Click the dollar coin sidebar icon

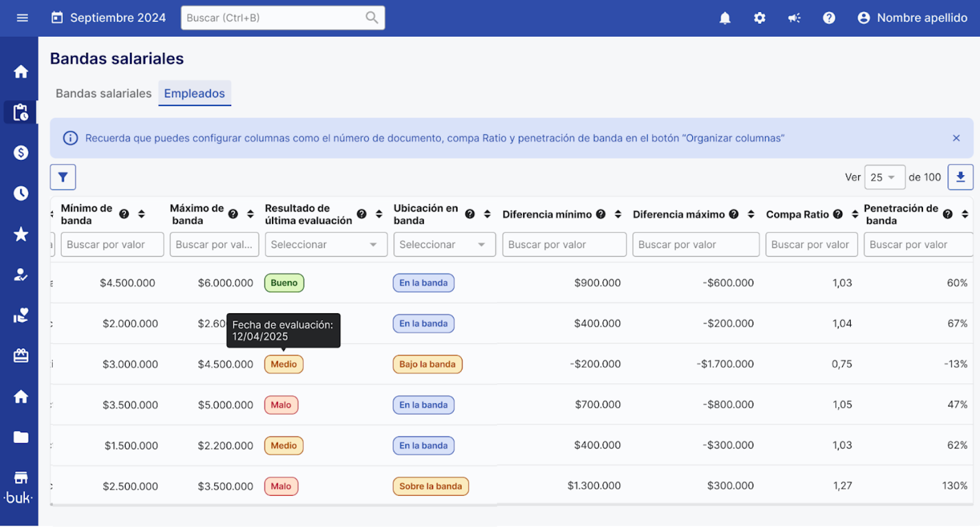pos(21,153)
